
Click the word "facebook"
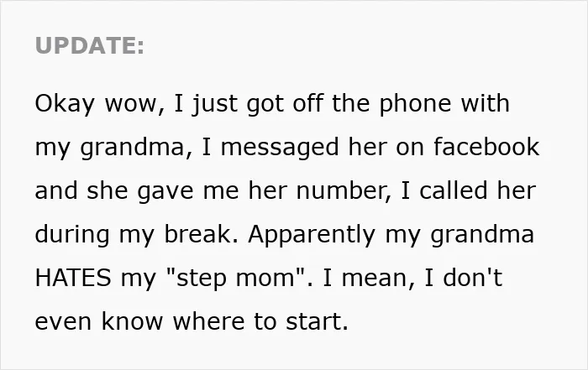coord(486,147)
